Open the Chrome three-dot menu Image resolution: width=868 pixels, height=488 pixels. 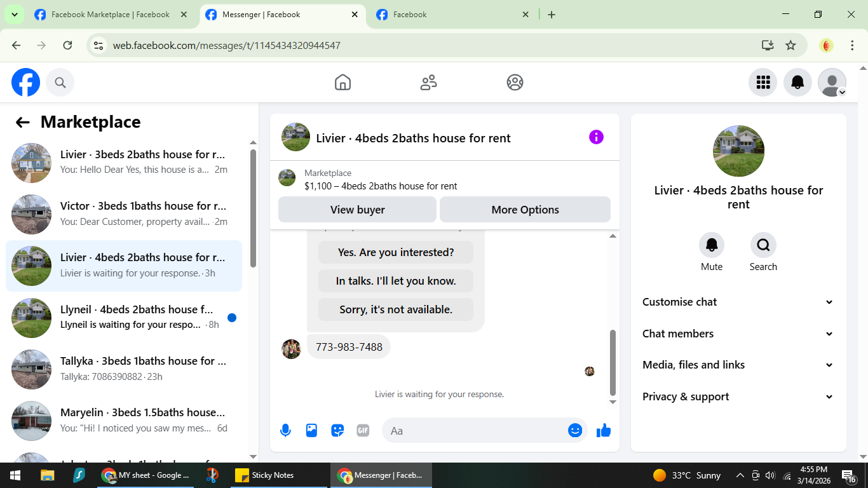[853, 45]
